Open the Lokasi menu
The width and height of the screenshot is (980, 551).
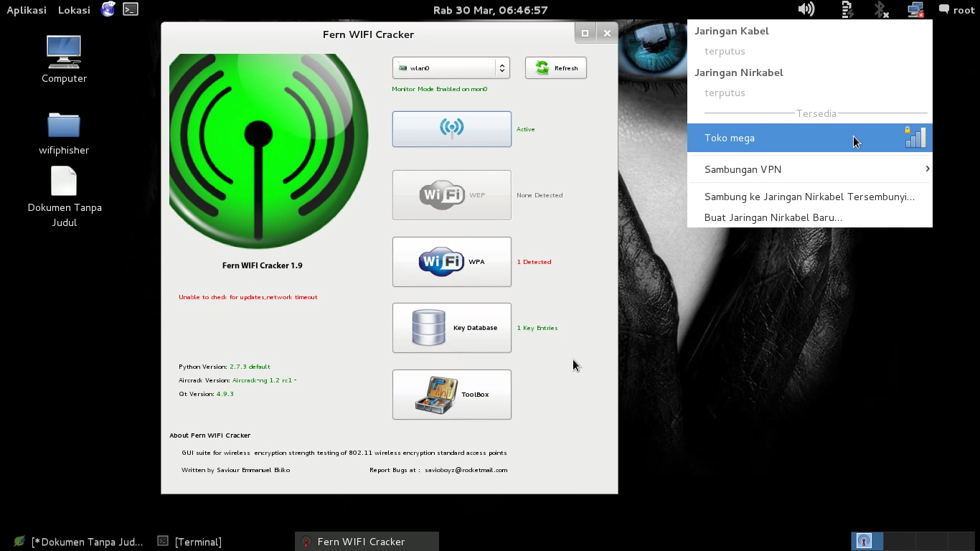(x=75, y=10)
